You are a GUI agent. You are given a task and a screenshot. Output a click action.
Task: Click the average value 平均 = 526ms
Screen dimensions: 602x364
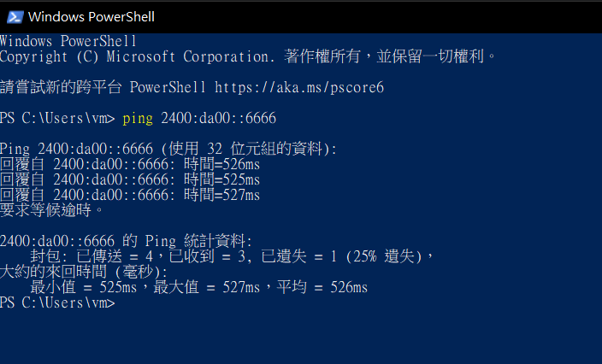[322, 287]
